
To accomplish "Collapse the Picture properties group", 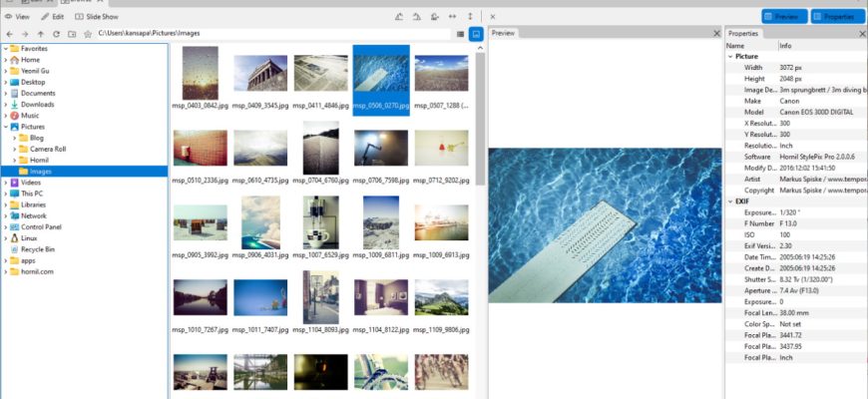I will point(730,57).
